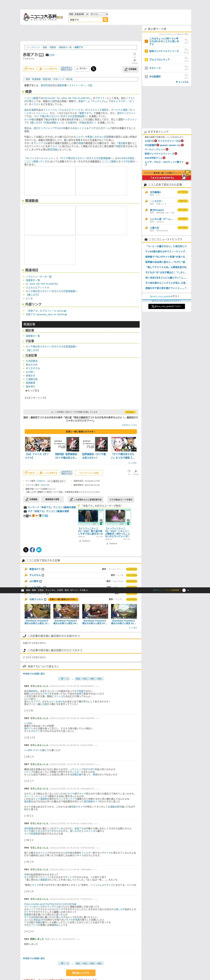Click the X follow @nico_nico_pedia button
This screenshot has width=210, height=980.
tap(166, 306)
